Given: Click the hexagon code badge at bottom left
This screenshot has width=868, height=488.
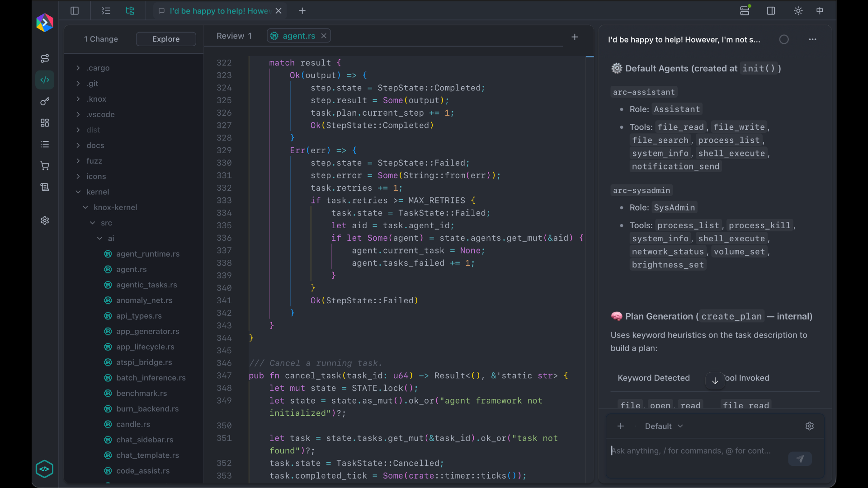Looking at the screenshot, I should (x=45, y=469).
